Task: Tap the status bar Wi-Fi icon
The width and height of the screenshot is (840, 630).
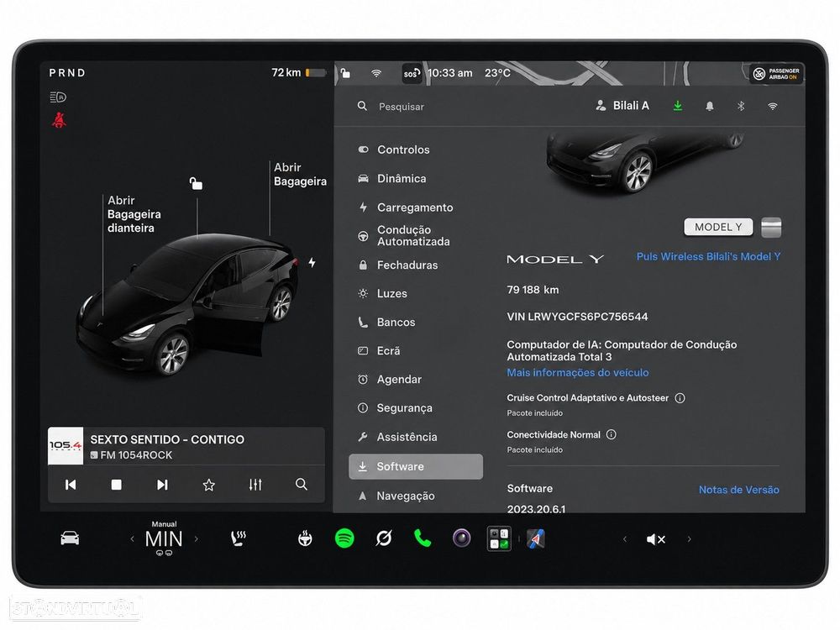Action: coord(376,73)
